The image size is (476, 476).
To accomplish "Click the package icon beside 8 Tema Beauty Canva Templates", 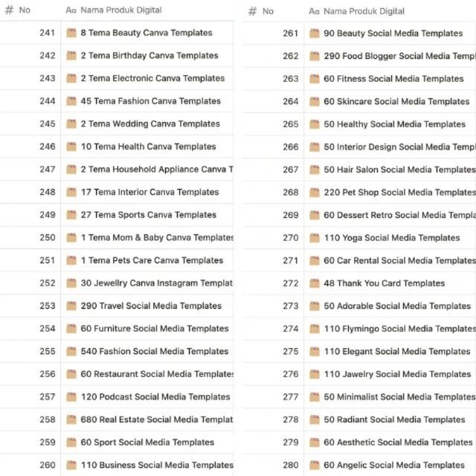I will pyautogui.click(x=71, y=33).
